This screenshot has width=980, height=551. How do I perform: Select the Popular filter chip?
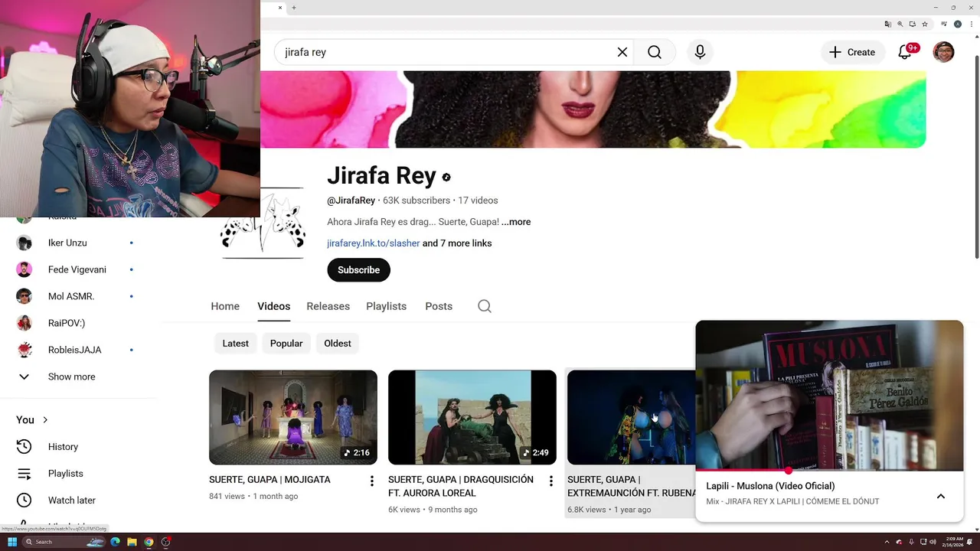(286, 344)
